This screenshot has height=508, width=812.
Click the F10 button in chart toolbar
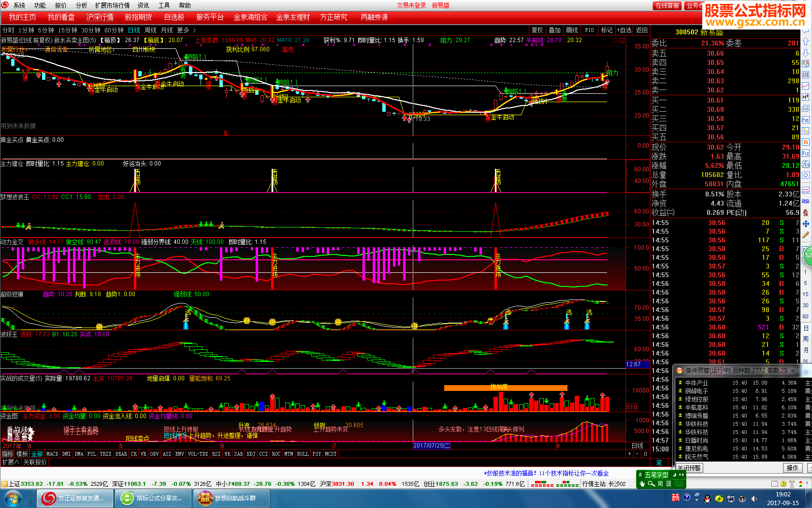[589, 30]
